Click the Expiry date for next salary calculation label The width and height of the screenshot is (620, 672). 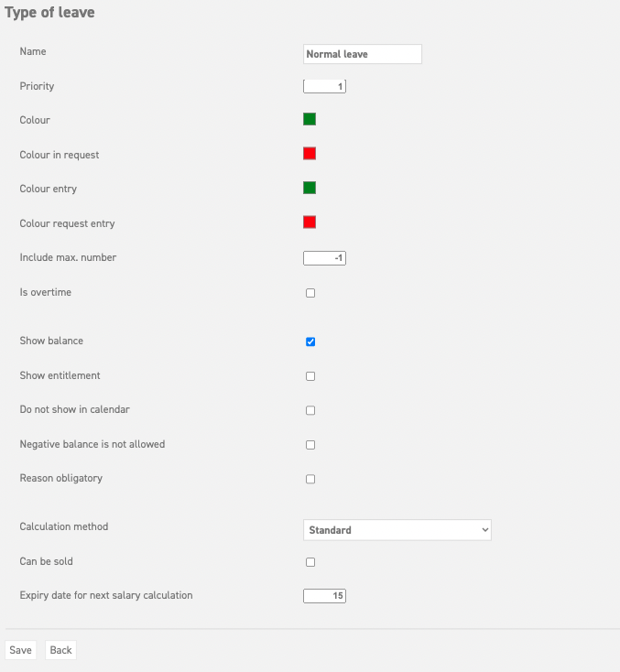pyautogui.click(x=106, y=595)
